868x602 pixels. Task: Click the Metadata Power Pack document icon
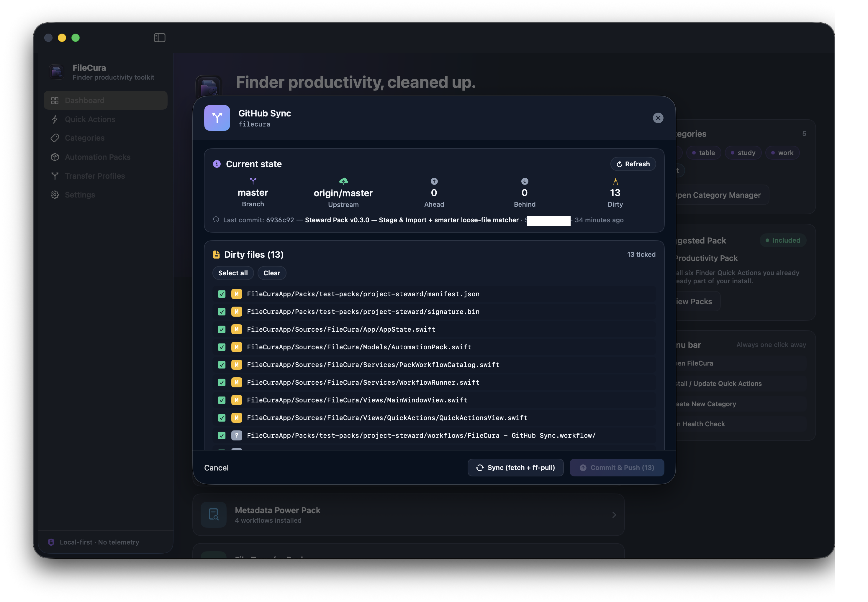pos(213,514)
